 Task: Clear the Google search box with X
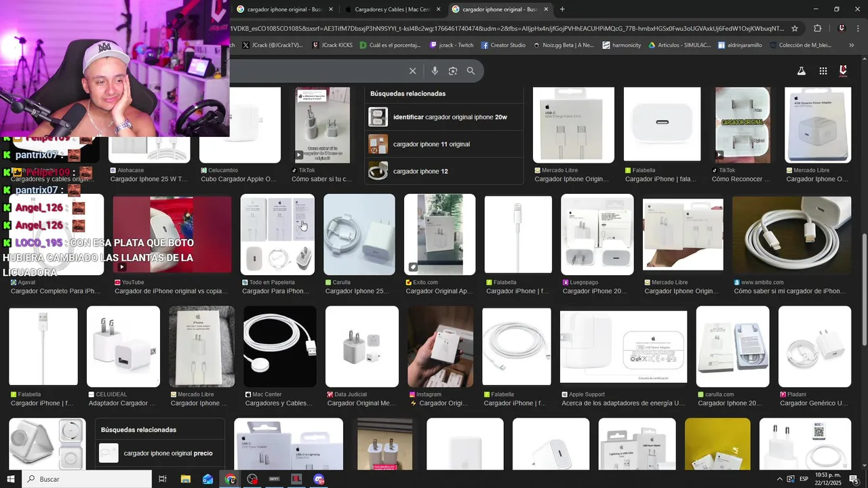pos(412,70)
